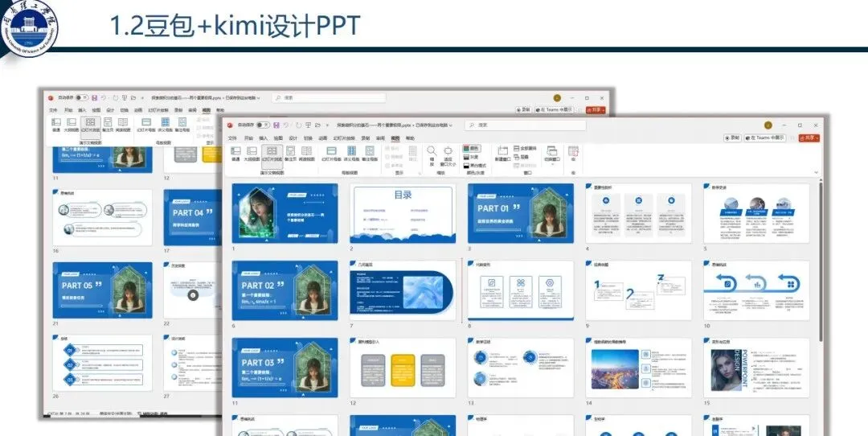Toggle Ruler checkbox in front window
Viewport: 868px width, 436px height.
(x=392, y=148)
